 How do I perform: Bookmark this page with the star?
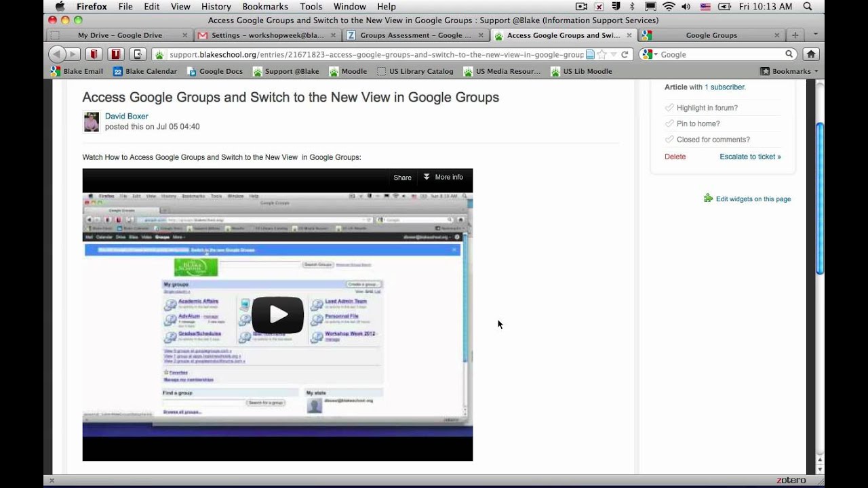pyautogui.click(x=601, y=54)
